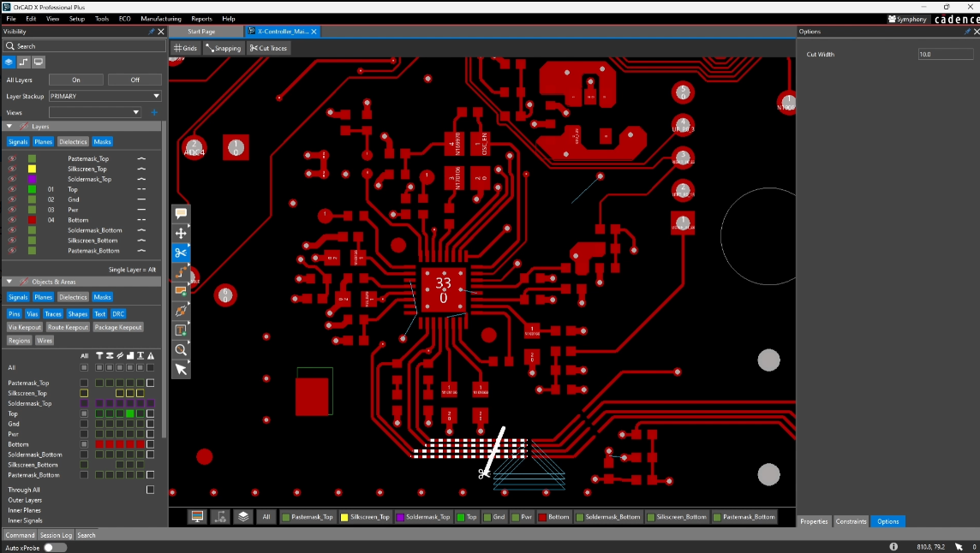Select the magnifier Zoom tool
Screen dimensions: 980x553
pos(181,349)
